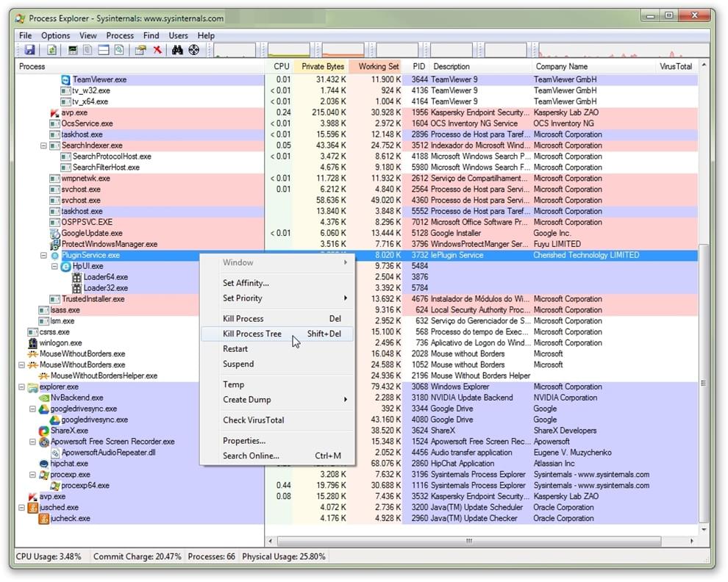Click the Refresh Now toolbar icon
The image size is (728, 582).
pyautogui.click(x=51, y=50)
